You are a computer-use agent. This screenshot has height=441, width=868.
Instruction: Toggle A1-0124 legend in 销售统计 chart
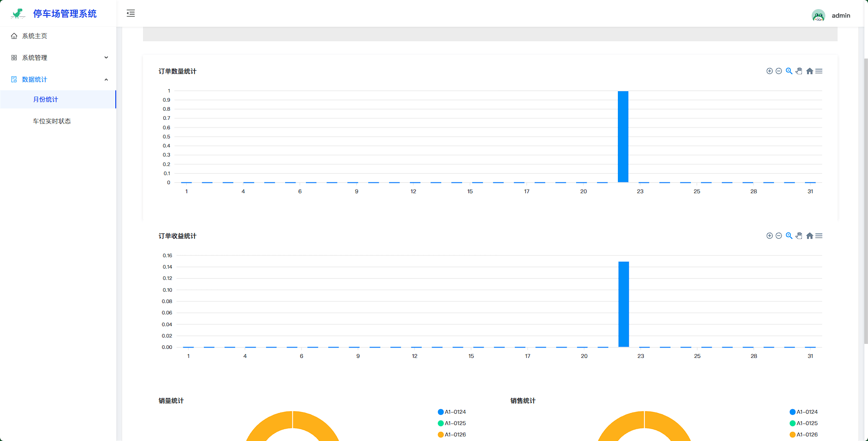804,412
